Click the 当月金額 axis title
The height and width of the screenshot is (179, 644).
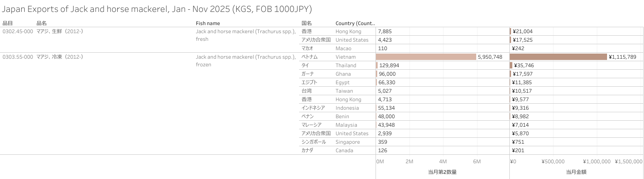coord(576,172)
